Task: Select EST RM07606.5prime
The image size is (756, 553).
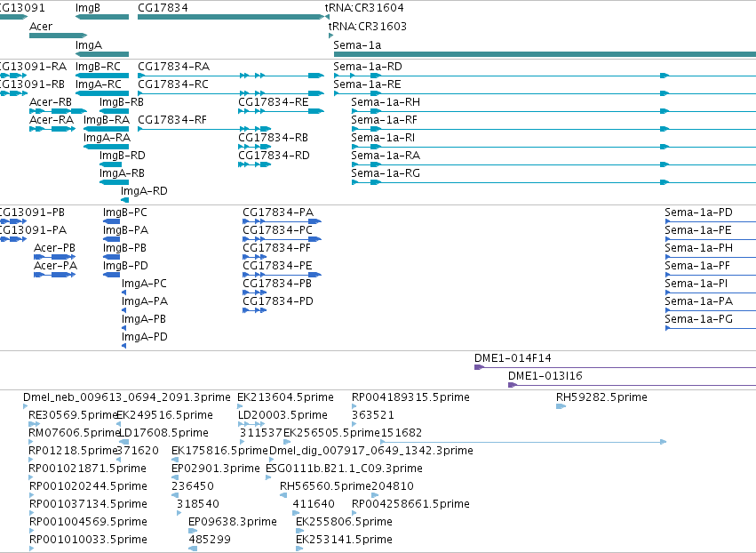Action: tap(31, 442)
